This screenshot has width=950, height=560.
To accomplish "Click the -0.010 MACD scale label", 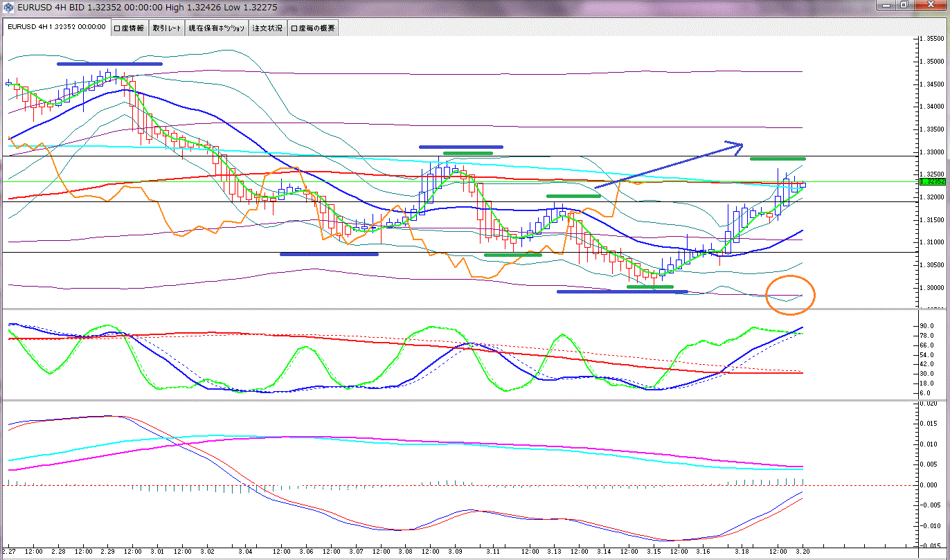I will tap(929, 526).
